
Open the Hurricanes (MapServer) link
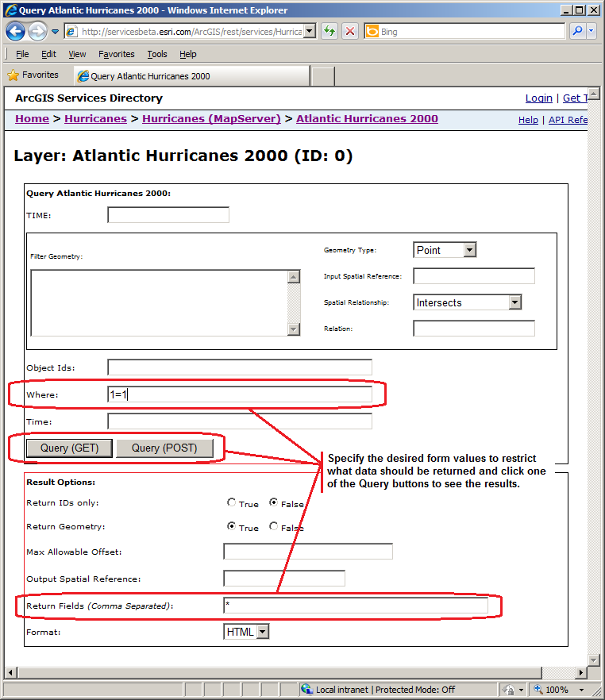click(212, 119)
